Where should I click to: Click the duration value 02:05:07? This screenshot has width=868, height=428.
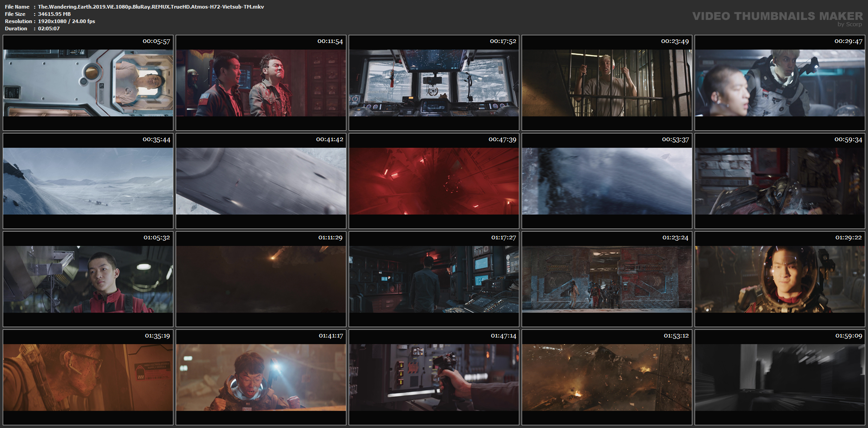(49, 29)
